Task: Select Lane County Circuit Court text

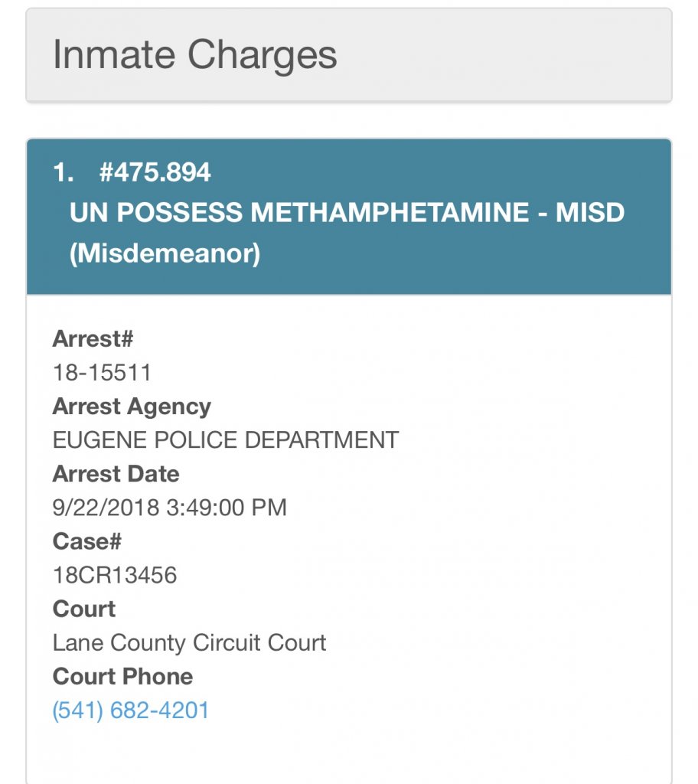Action: pyautogui.click(x=189, y=642)
